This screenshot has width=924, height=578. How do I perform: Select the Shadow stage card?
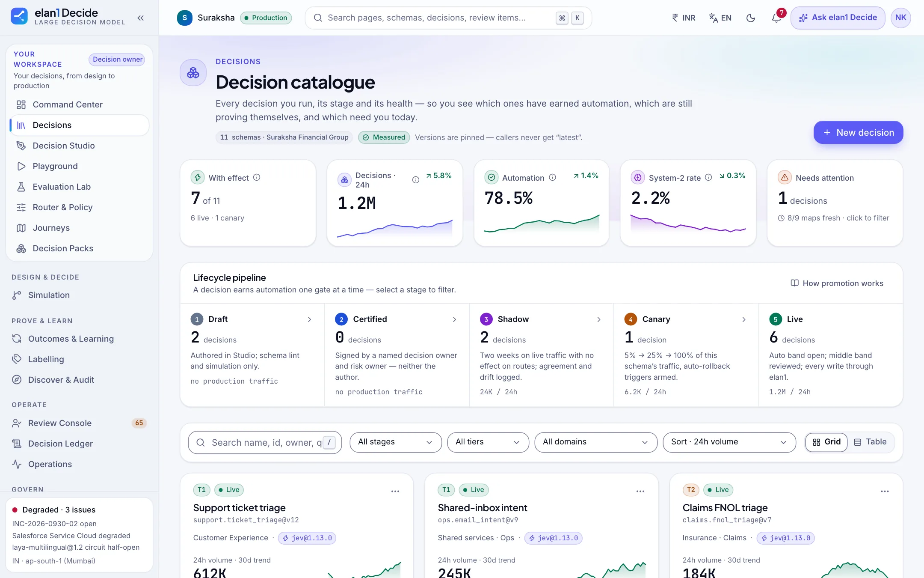[x=541, y=355]
